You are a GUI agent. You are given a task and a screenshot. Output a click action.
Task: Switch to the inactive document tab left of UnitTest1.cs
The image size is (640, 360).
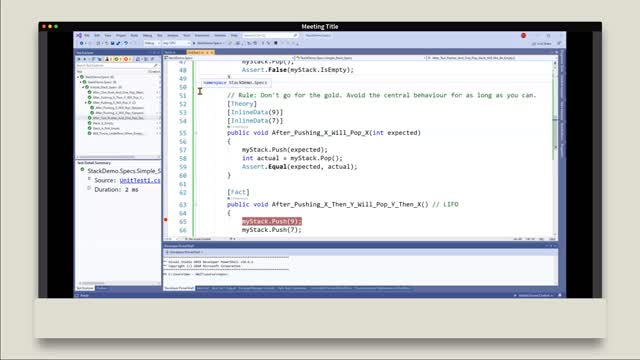coord(170,52)
